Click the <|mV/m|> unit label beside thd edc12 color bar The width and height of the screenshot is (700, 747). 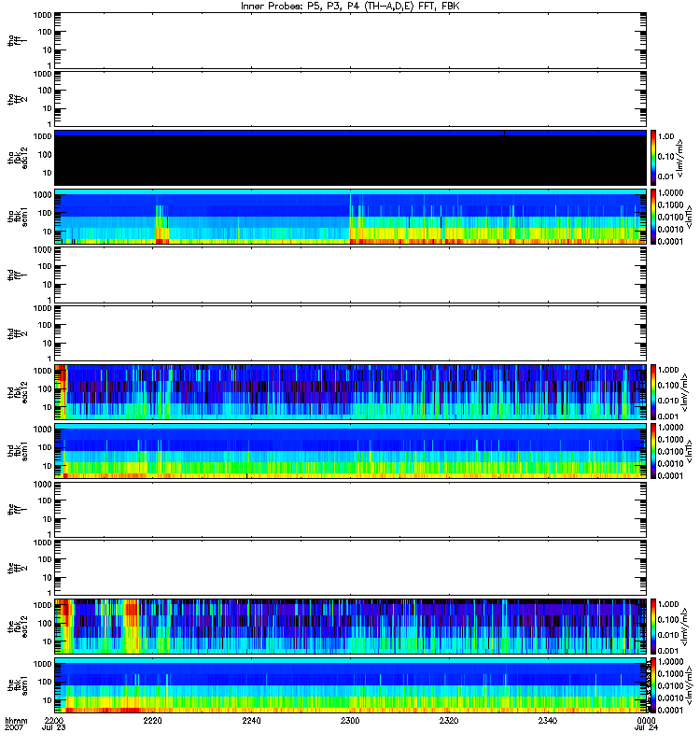coord(684,392)
